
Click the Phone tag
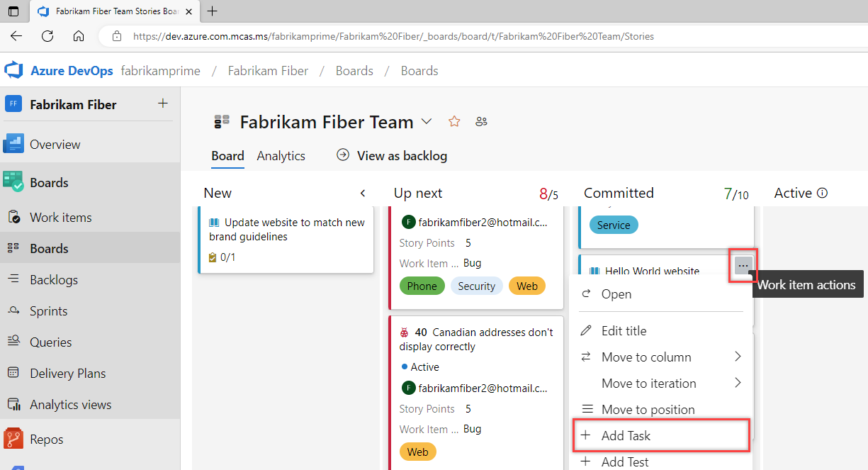pyautogui.click(x=422, y=286)
